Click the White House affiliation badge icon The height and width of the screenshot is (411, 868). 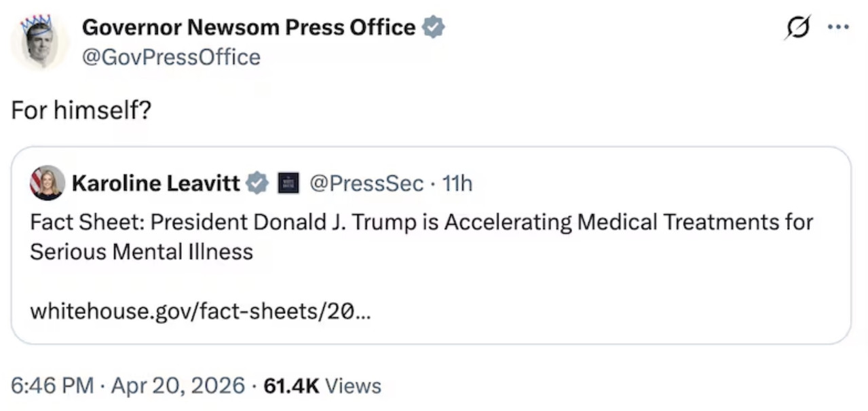pos(288,183)
